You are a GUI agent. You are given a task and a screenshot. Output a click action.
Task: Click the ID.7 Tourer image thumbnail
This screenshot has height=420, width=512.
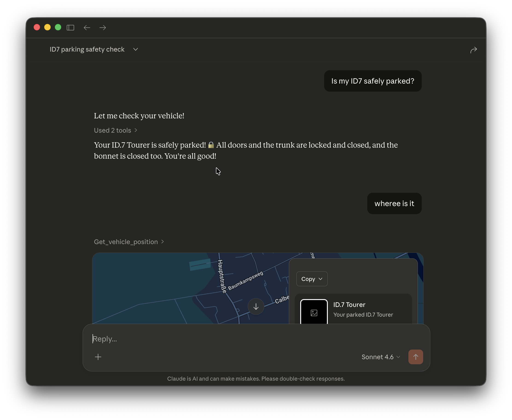point(314,312)
